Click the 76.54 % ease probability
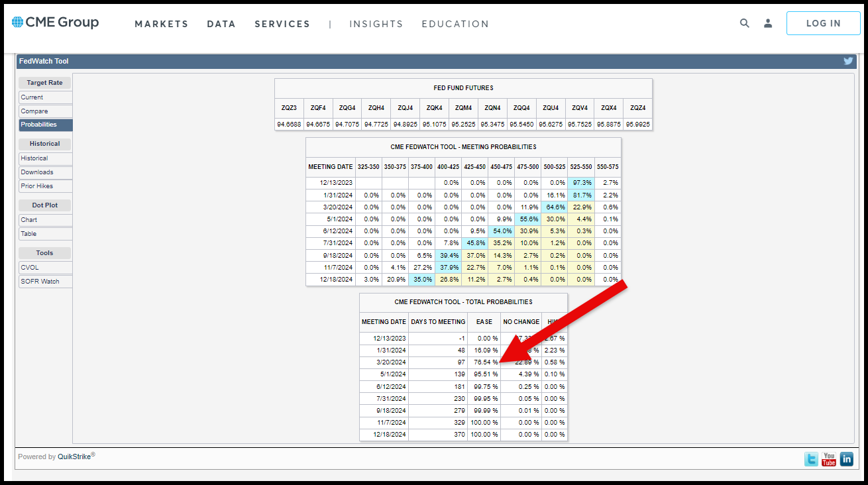This screenshot has width=868, height=485. [x=486, y=362]
